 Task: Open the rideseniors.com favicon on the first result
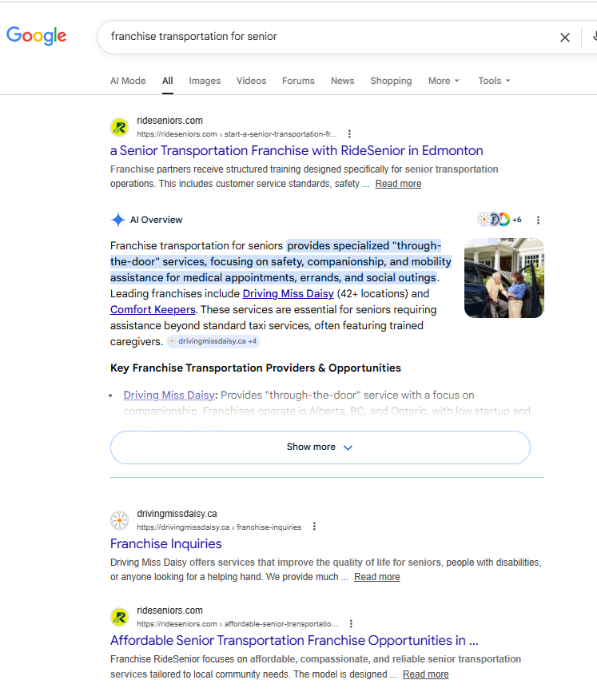[x=120, y=128]
